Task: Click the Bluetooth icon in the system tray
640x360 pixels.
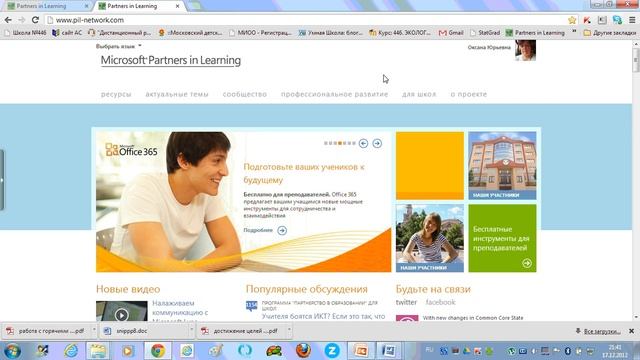Action: (567, 351)
